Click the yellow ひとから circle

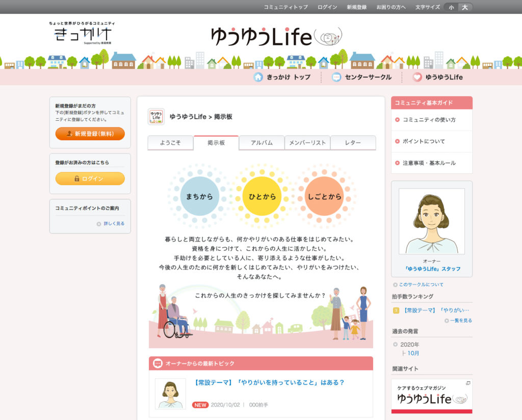click(262, 196)
